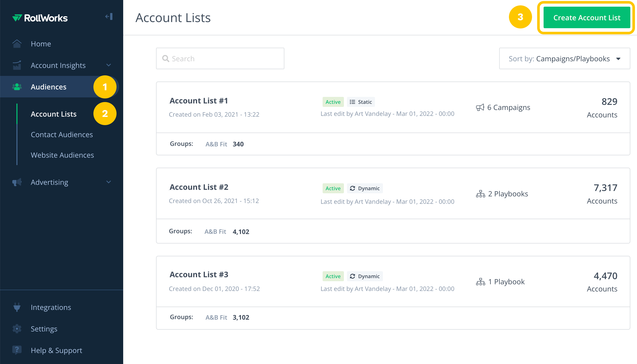Focus the Search input field
The width and height of the screenshot is (637, 364).
coord(220,59)
